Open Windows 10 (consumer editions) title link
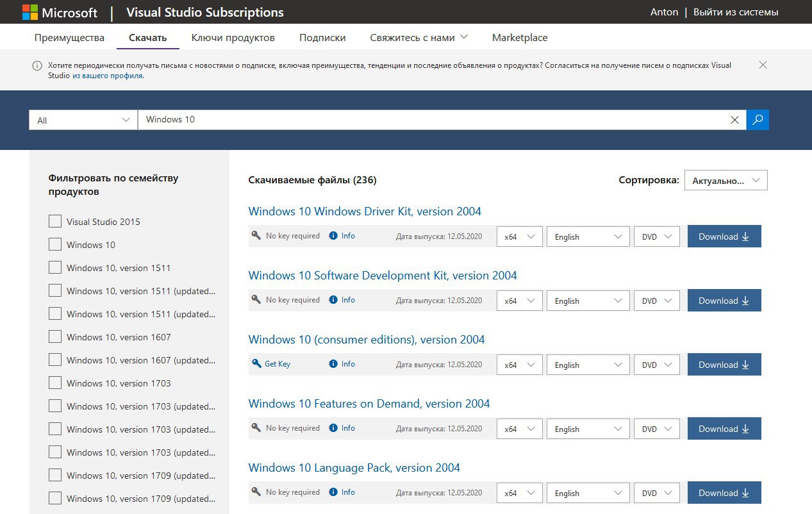812x514 pixels. point(367,340)
